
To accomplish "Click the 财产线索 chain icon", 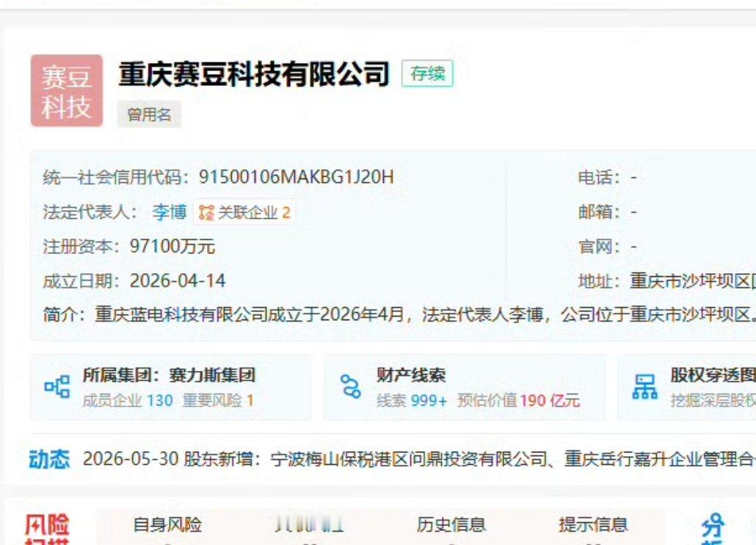I will point(351,387).
